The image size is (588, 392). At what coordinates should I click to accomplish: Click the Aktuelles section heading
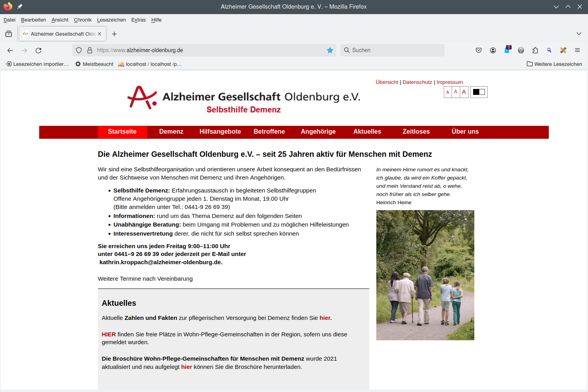[x=119, y=303]
